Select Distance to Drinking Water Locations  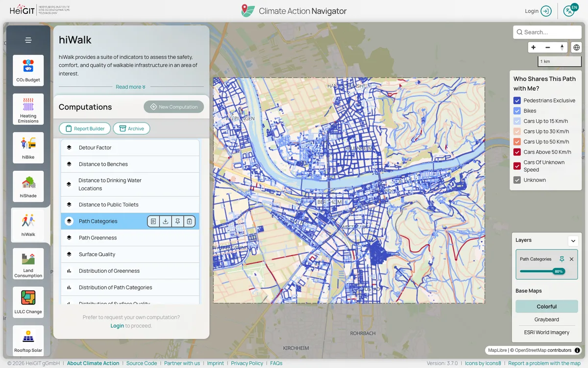click(130, 184)
